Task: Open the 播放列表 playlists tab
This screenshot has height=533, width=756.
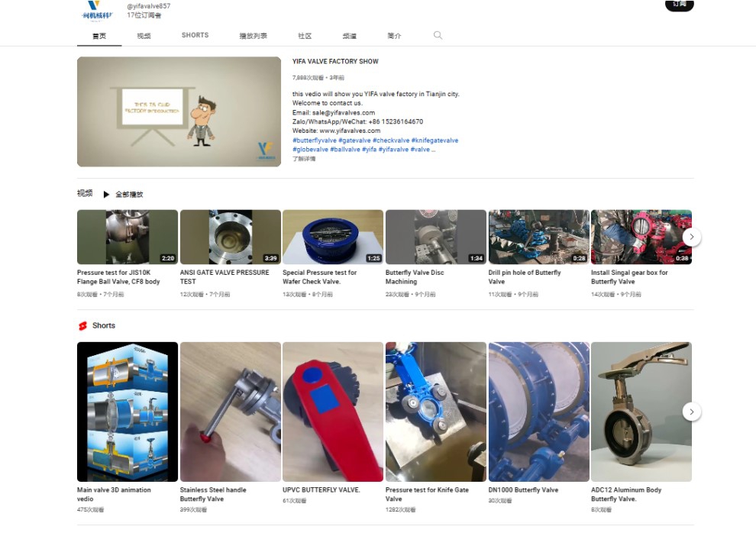Action: 253,36
